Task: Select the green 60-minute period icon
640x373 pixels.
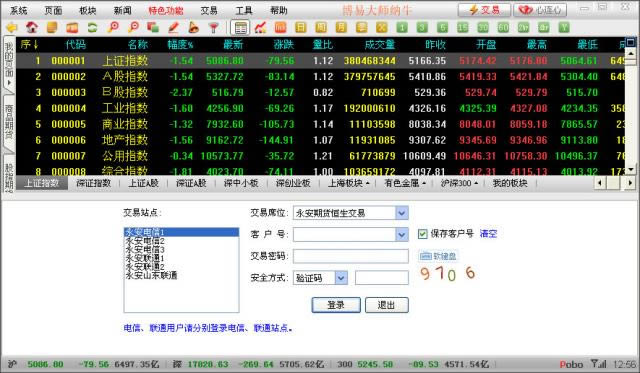Action: (503, 27)
